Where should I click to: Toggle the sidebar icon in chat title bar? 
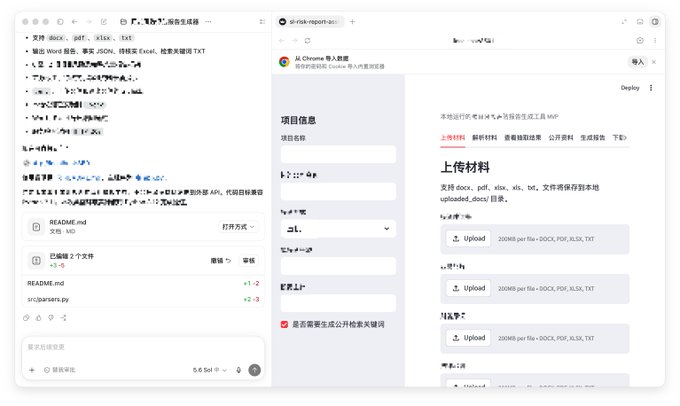pyautogui.click(x=60, y=22)
